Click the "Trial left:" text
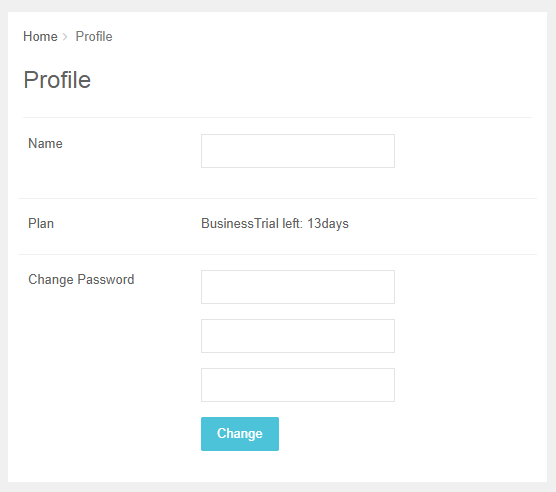This screenshot has width=556, height=492. [279, 224]
